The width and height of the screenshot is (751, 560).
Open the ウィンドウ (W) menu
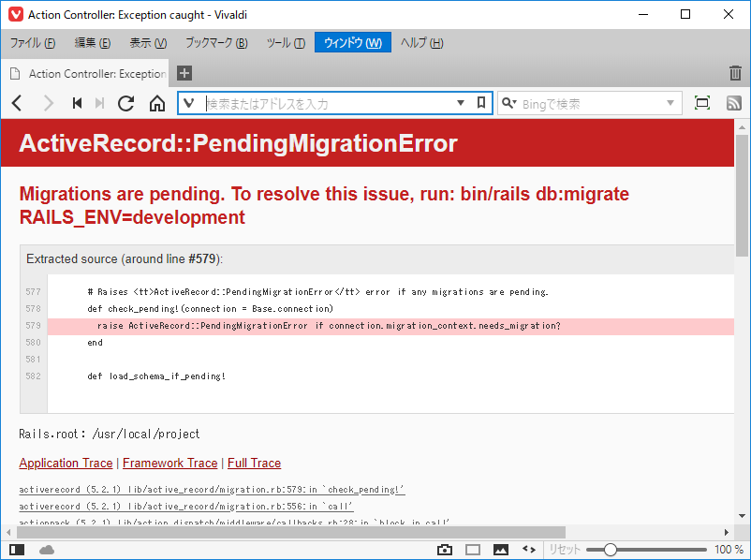click(x=353, y=43)
